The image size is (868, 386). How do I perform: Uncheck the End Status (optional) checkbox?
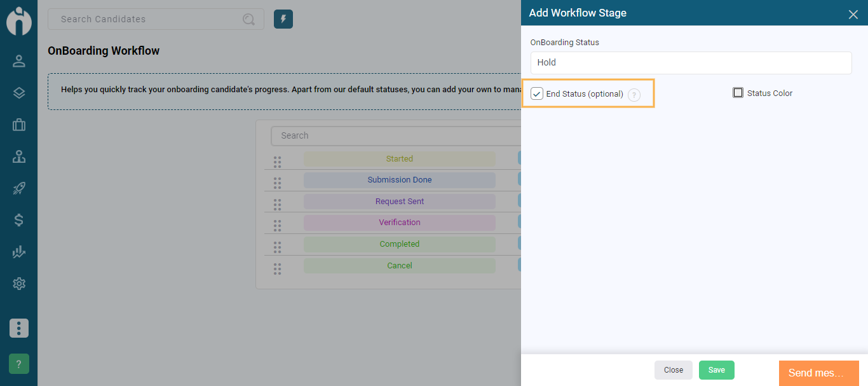pos(536,93)
